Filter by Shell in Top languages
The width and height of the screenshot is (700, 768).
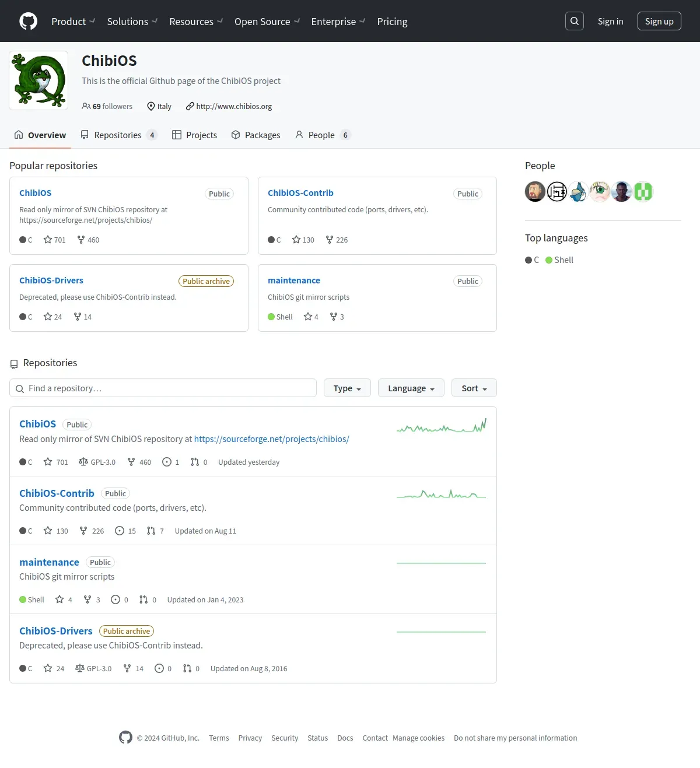tap(559, 259)
